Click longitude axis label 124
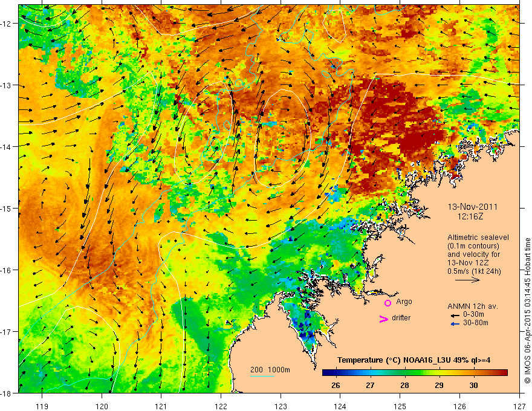The image size is (532, 411). pos(340,406)
